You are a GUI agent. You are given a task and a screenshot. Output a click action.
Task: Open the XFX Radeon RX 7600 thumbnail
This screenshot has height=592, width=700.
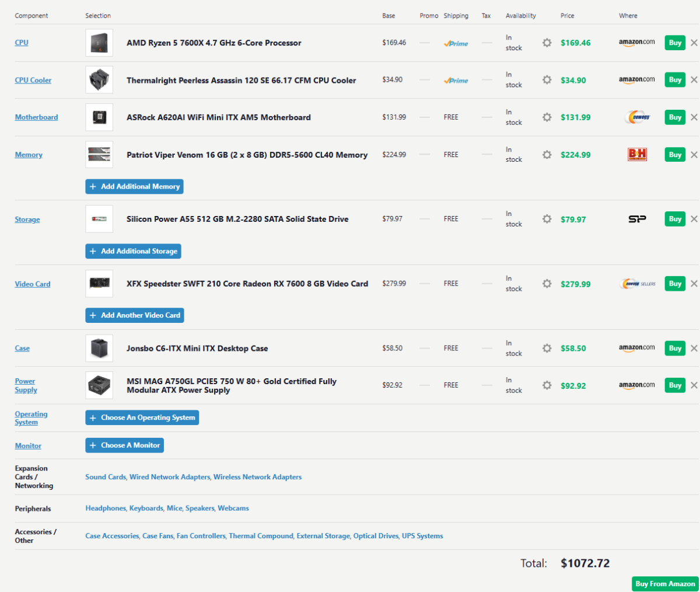click(99, 284)
